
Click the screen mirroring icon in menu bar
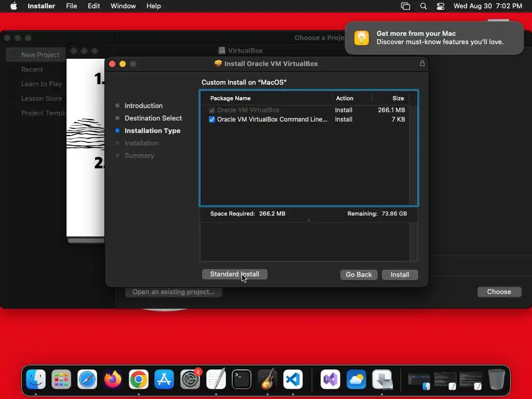coord(405,6)
